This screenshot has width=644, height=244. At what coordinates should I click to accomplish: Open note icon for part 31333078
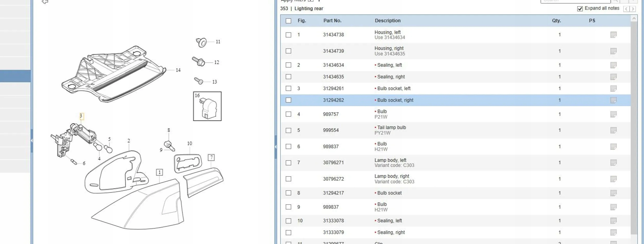pos(613,221)
